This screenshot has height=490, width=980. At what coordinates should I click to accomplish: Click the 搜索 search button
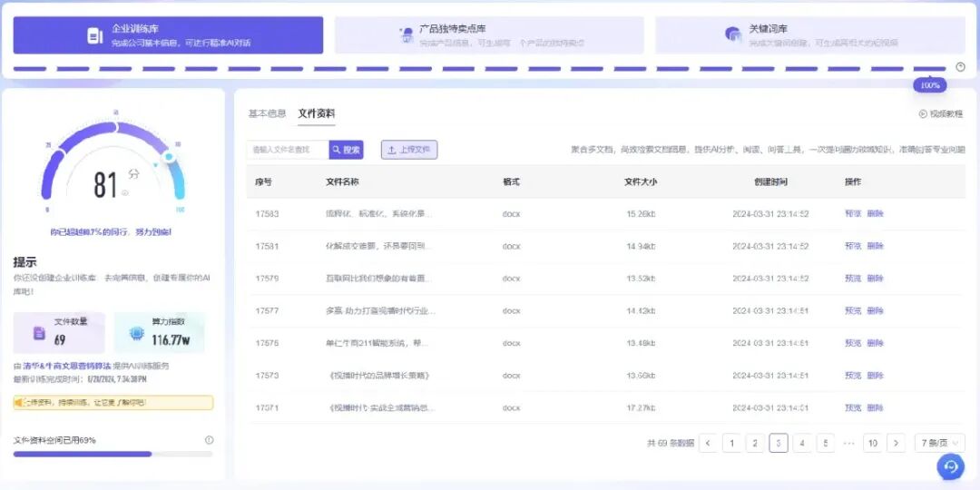tap(347, 150)
